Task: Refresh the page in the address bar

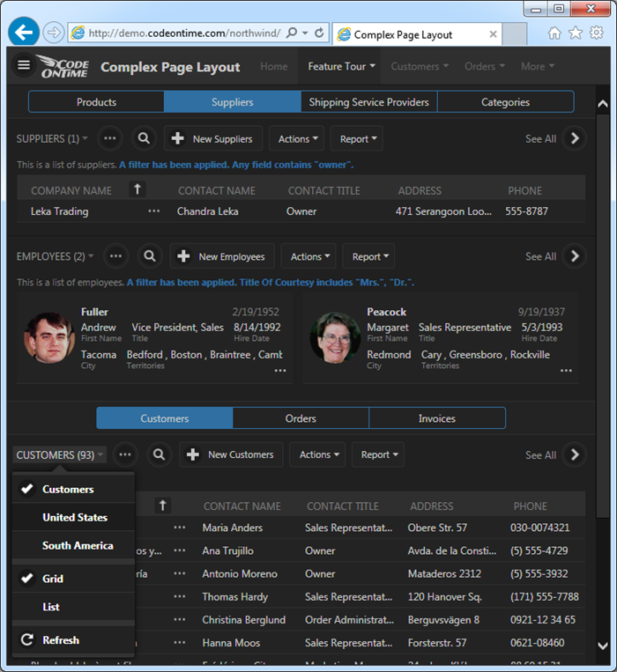Action: (x=319, y=33)
